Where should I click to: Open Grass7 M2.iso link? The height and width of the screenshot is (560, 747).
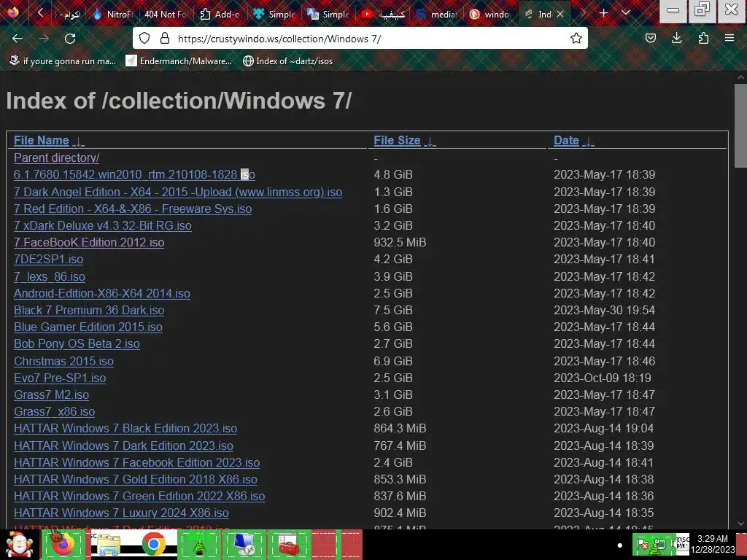[x=51, y=394]
